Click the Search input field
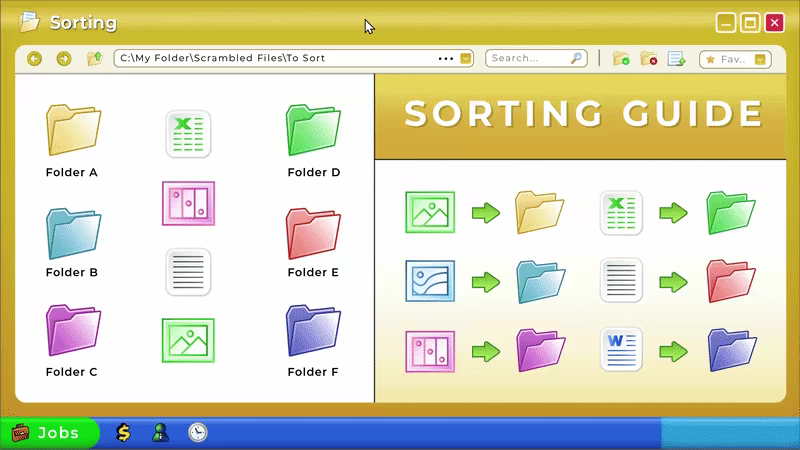The image size is (800, 450). click(x=536, y=58)
